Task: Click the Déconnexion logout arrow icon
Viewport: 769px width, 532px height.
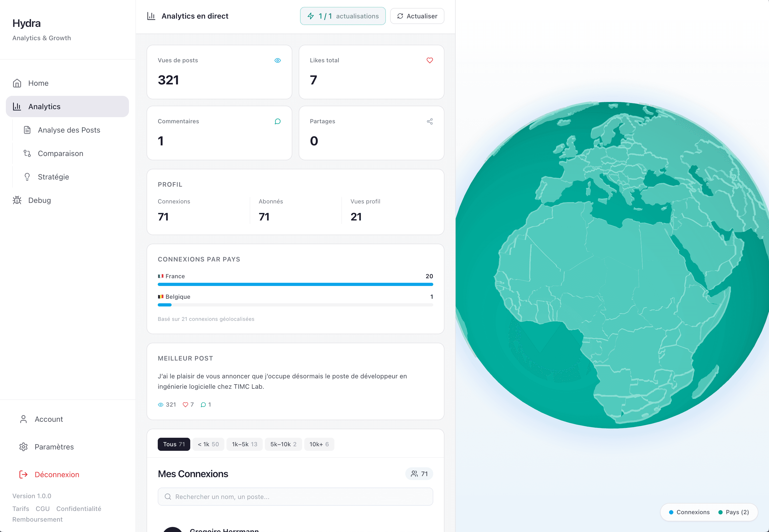Action: click(x=23, y=474)
